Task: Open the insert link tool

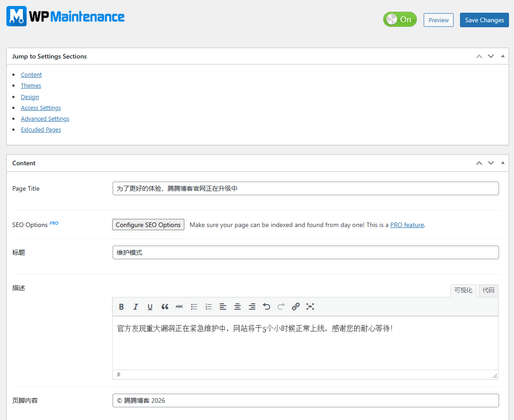Action: click(x=296, y=307)
